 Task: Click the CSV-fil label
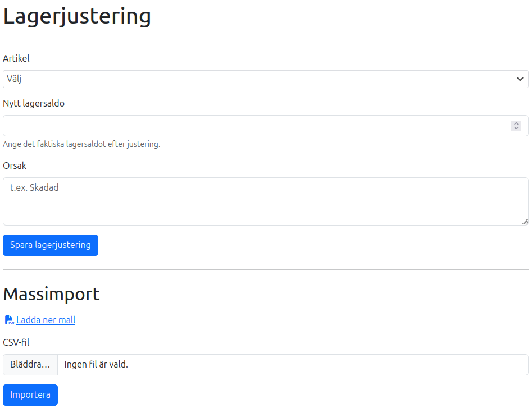[16, 342]
